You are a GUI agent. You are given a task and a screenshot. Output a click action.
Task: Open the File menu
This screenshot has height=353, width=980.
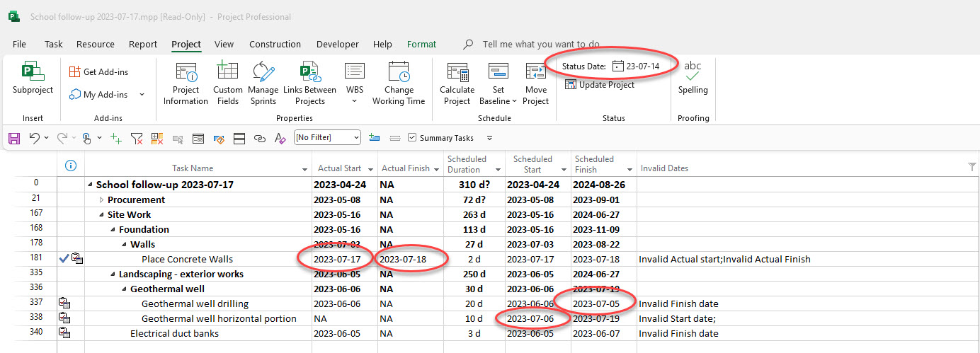click(19, 44)
